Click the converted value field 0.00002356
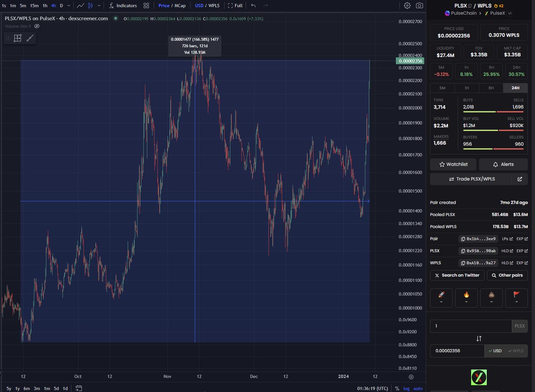The width and height of the screenshot is (535, 392). [457, 351]
